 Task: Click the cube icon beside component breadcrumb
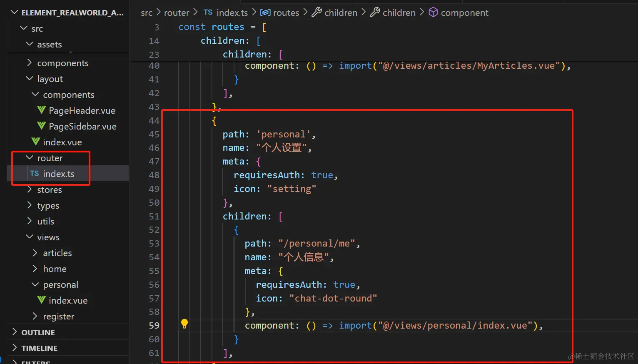(x=433, y=12)
